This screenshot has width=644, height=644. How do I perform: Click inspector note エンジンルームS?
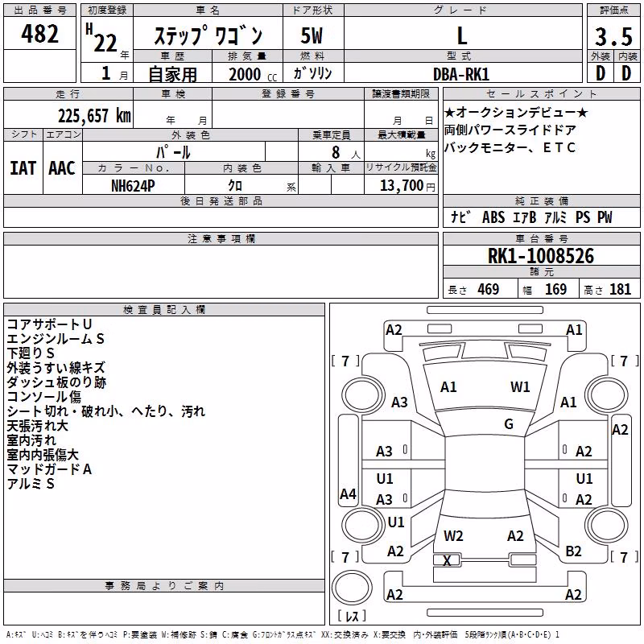[56, 339]
